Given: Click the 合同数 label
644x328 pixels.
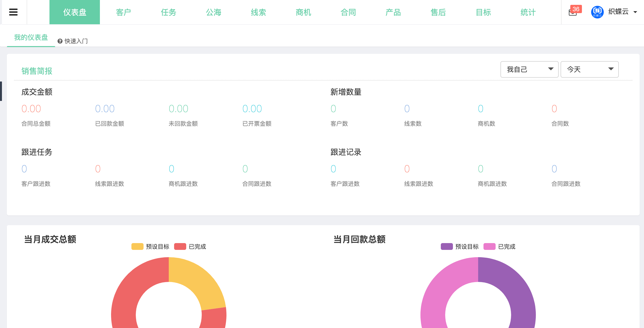Looking at the screenshot, I should (x=560, y=123).
